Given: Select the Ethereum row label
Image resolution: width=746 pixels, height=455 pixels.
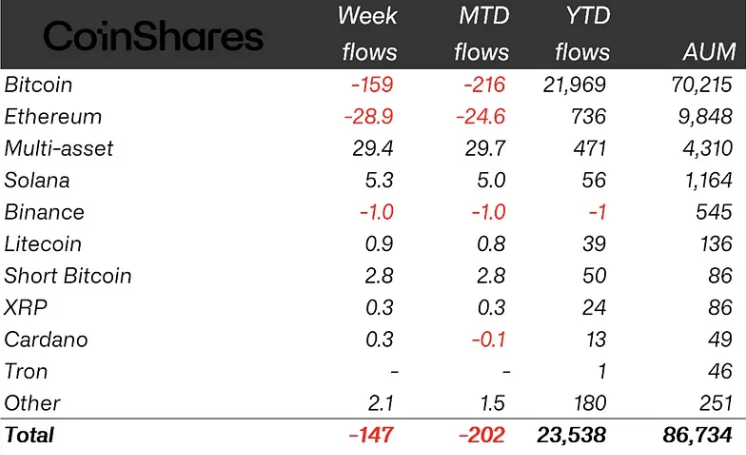Looking at the screenshot, I should click(x=53, y=116).
